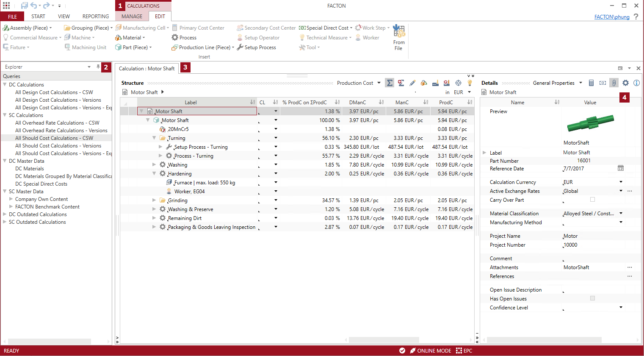Screen dimensions: 644x356
Task: Expand the Grinding row in the structure
Action: [154, 200]
